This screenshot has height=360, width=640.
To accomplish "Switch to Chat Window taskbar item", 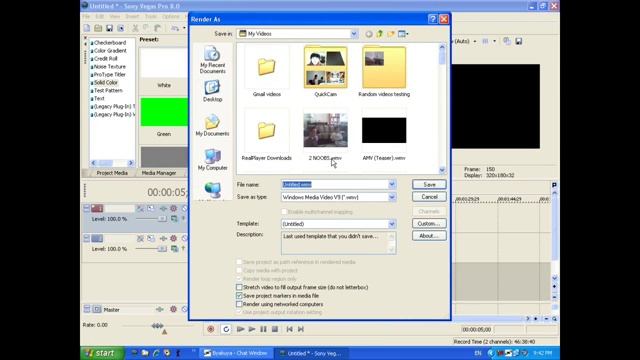I will click(236, 353).
